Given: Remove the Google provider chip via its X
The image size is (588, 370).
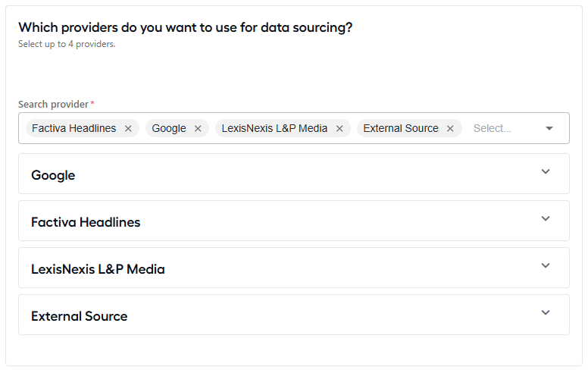Looking at the screenshot, I should coord(198,129).
